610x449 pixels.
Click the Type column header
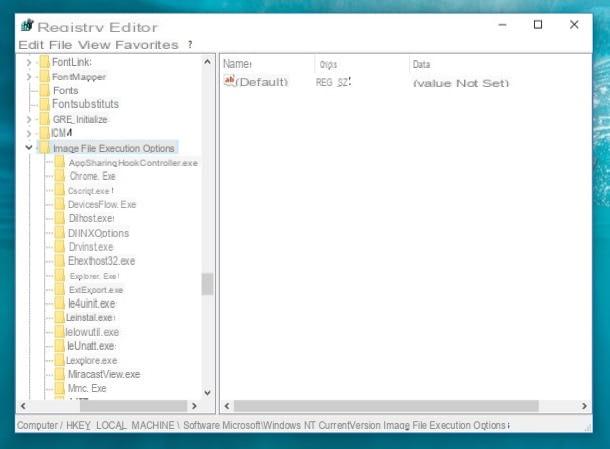pos(328,65)
